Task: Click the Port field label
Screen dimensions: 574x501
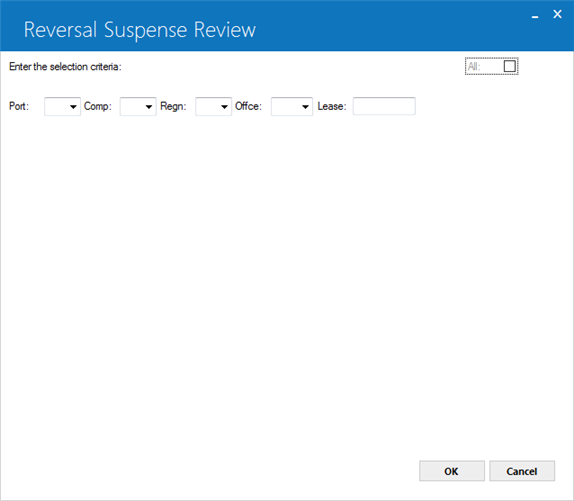Action: pos(19,106)
